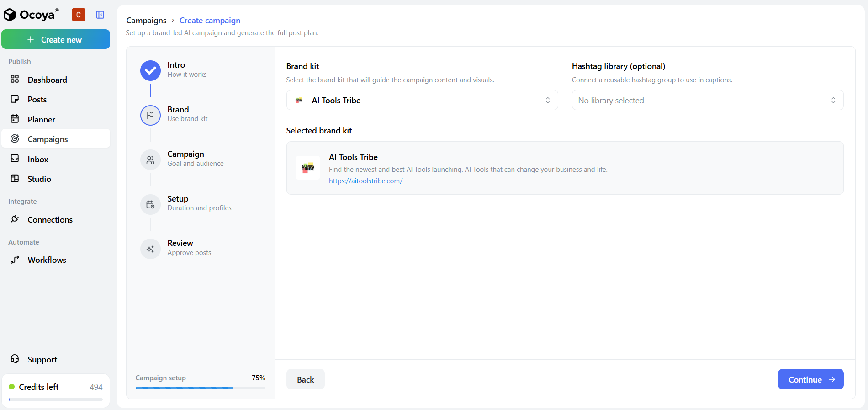Open the Studio page
Screen dimensions: 868x410
[x=56, y=179]
